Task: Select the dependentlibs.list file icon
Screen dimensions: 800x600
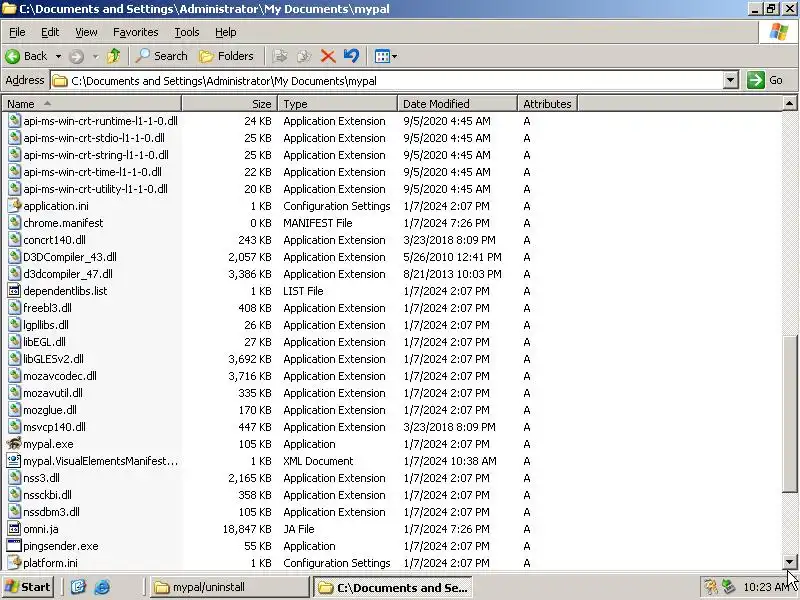Action: coord(14,291)
